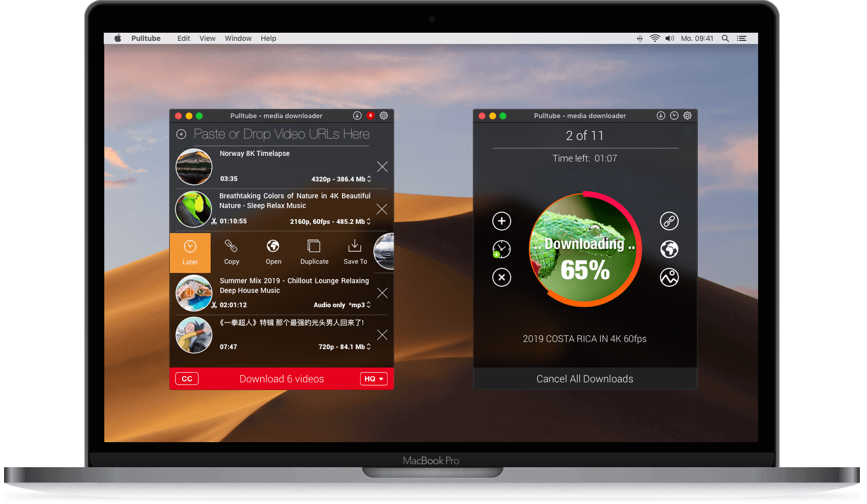Click the round plus add button in download window

click(501, 221)
